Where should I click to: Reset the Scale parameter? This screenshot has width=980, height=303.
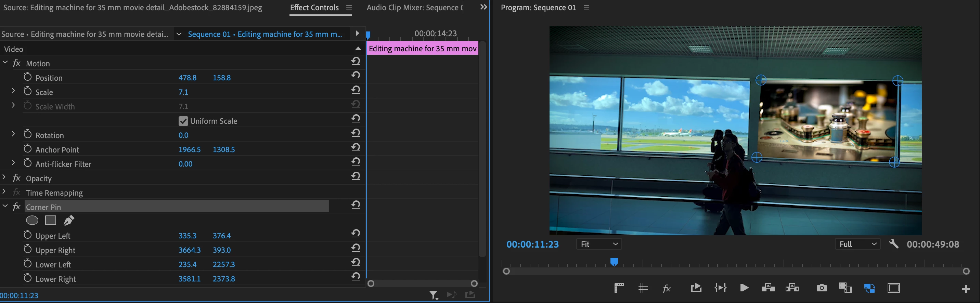click(x=356, y=90)
